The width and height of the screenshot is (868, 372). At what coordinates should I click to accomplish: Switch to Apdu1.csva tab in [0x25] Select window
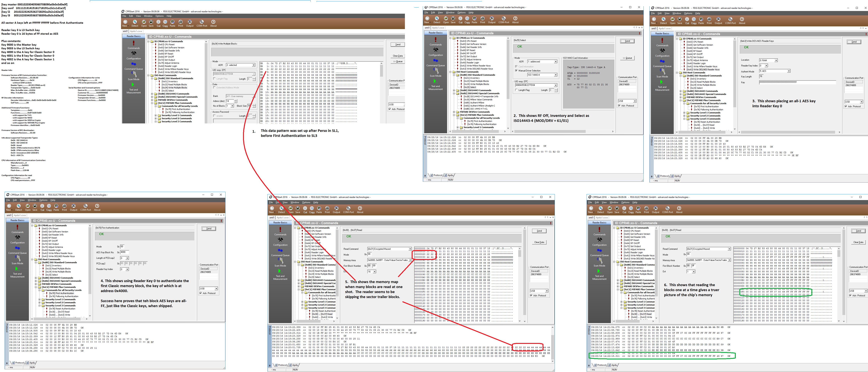pyautogui.click(x=438, y=28)
